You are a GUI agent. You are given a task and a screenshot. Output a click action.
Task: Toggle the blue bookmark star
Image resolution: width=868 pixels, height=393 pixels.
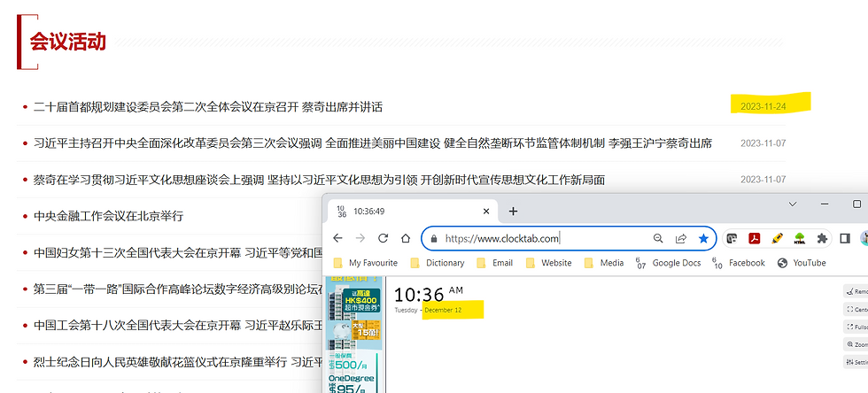[703, 239]
